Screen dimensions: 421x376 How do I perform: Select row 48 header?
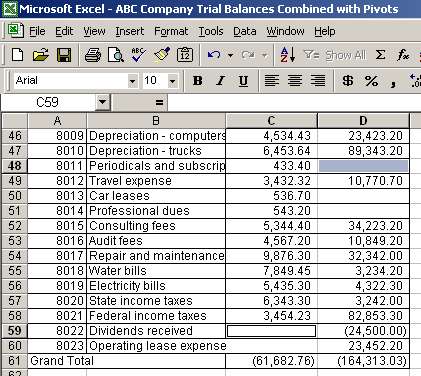(14, 166)
